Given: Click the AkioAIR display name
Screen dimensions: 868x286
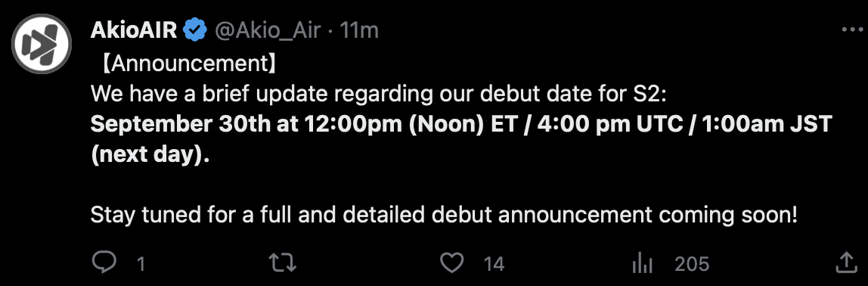Looking at the screenshot, I should click(x=134, y=30).
